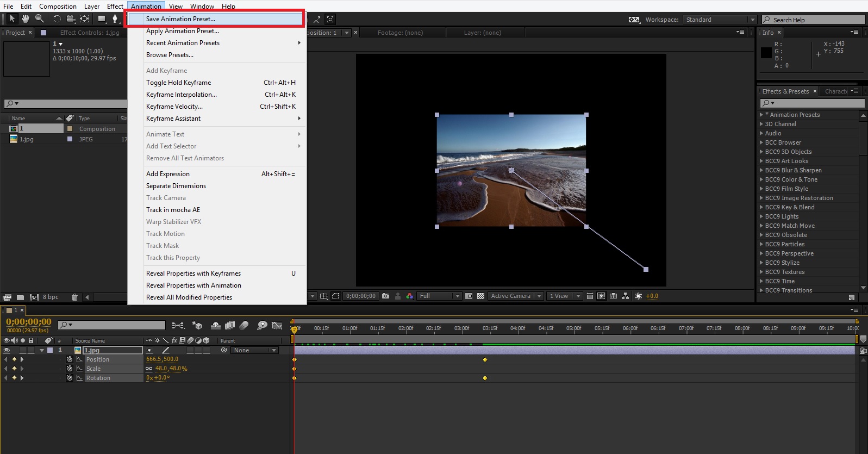Screen dimensions: 868x454
Task: Click the viewer current time 0;00;00;00 button
Action: point(361,296)
